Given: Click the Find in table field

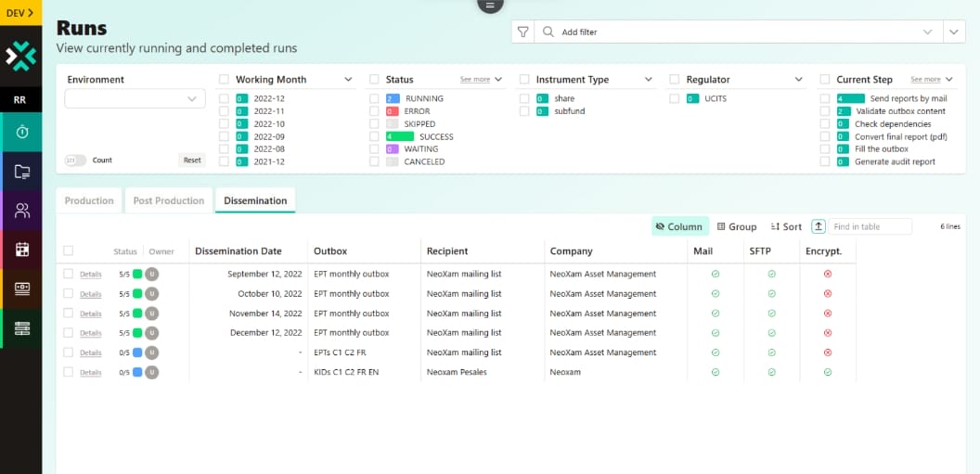Looking at the screenshot, I should [x=870, y=226].
